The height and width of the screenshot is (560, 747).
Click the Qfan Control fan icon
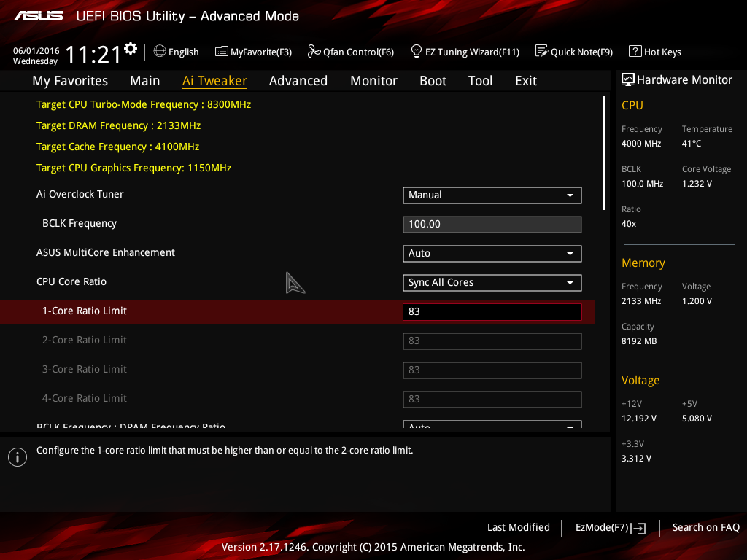[314, 51]
